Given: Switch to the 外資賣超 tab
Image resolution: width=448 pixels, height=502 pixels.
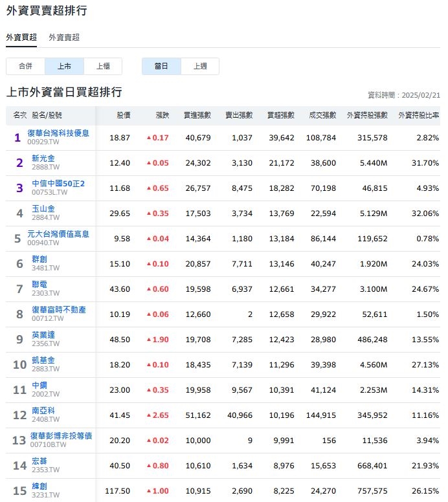Looking at the screenshot, I should tap(64, 38).
